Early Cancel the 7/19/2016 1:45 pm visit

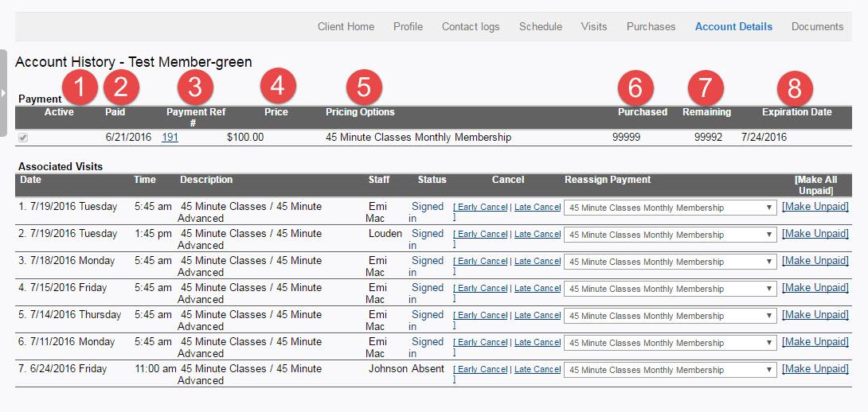point(480,234)
